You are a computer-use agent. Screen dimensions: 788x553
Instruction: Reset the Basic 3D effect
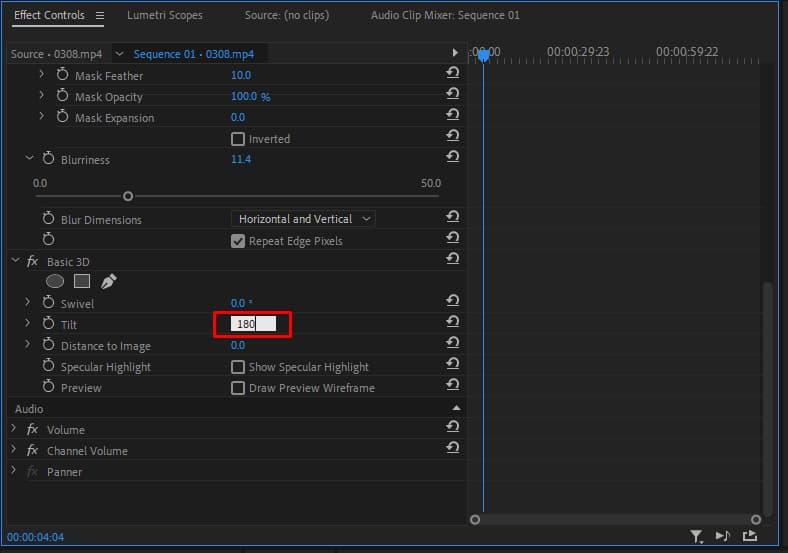pyautogui.click(x=453, y=259)
